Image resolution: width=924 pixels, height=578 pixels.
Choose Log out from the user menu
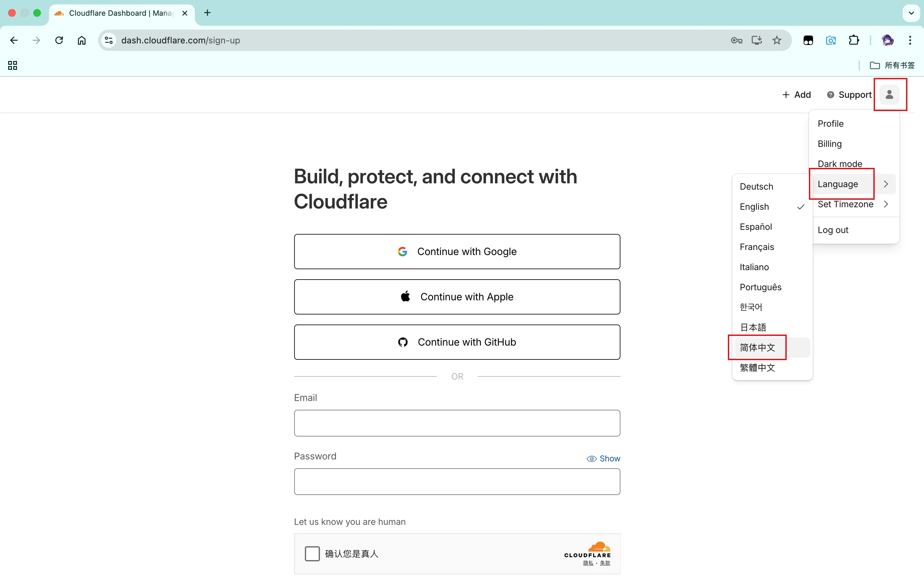(833, 230)
